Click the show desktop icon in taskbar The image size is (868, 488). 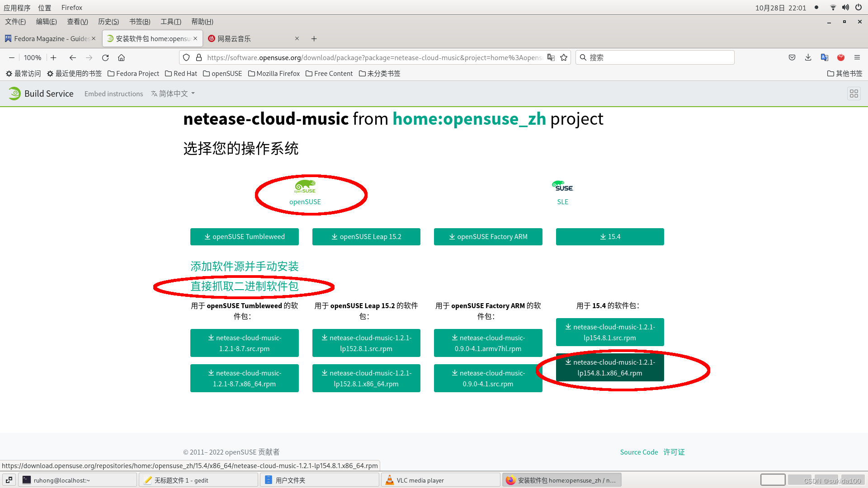point(9,480)
